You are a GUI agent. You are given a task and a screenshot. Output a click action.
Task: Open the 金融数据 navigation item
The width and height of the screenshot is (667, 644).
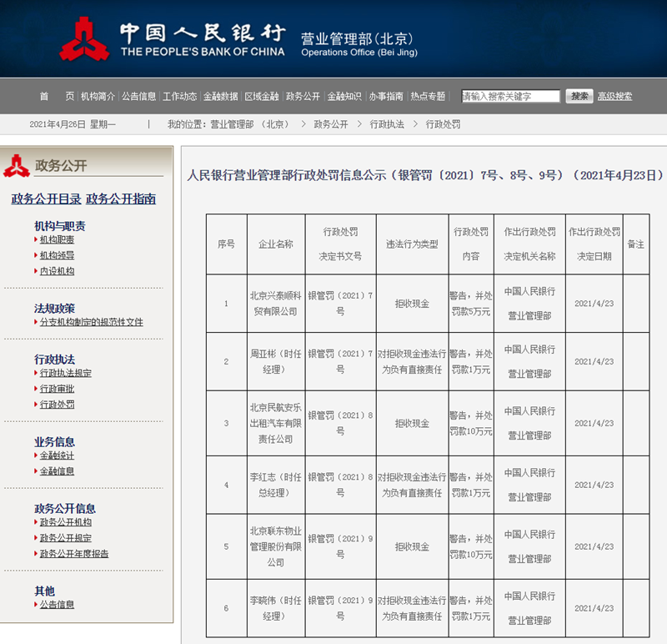click(x=220, y=96)
